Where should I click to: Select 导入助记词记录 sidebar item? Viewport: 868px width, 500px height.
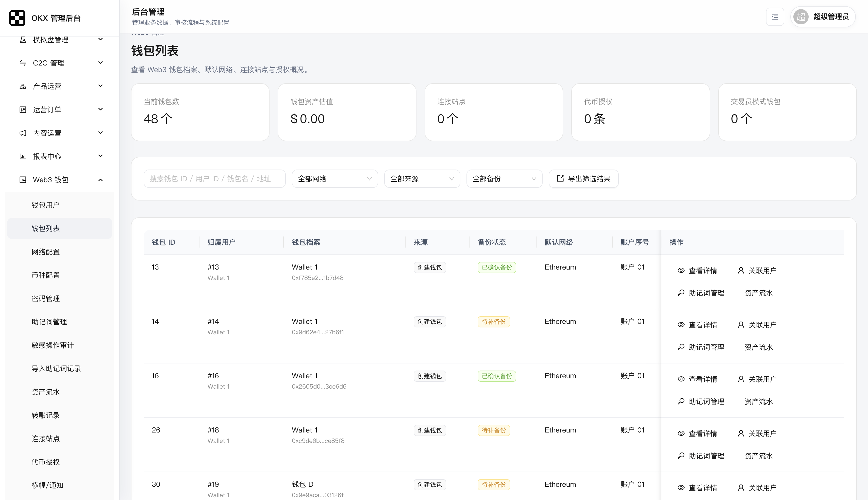pos(59,369)
